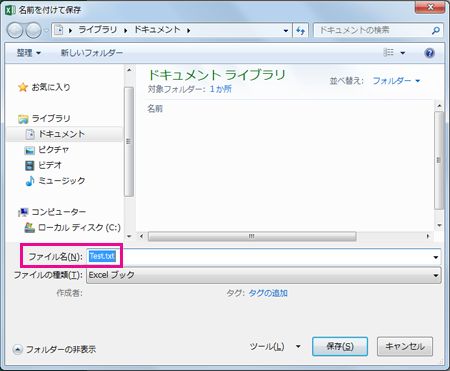
Task: Click the 1か所 folder locations link
Action: pyautogui.click(x=221, y=89)
